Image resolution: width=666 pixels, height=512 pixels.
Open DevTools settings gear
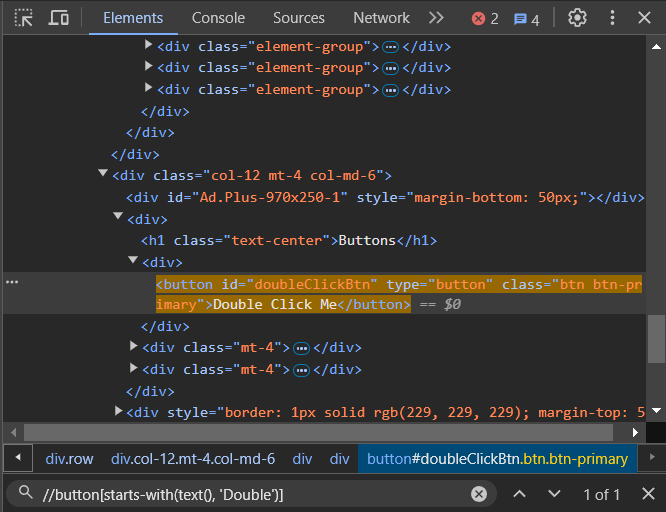pyautogui.click(x=577, y=18)
